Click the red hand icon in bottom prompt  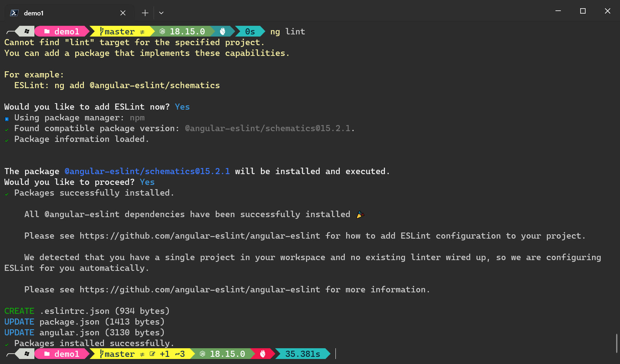[x=263, y=354]
